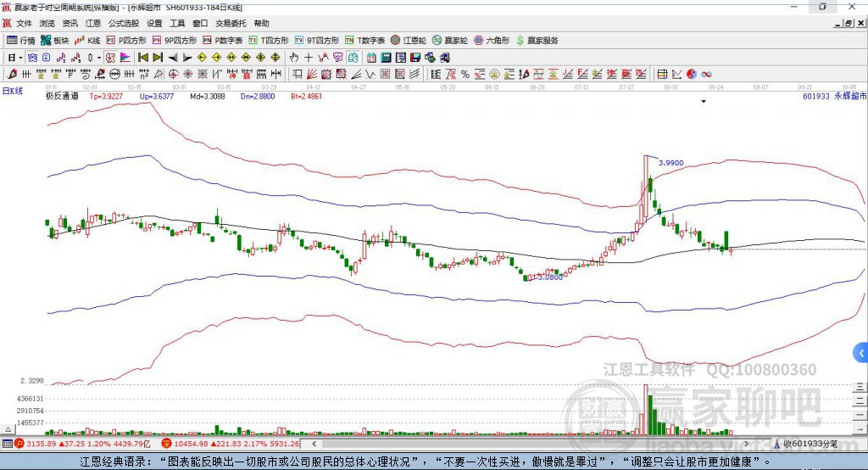Open the 文件 menu
Viewport: 868px width, 470px height.
tap(24, 23)
